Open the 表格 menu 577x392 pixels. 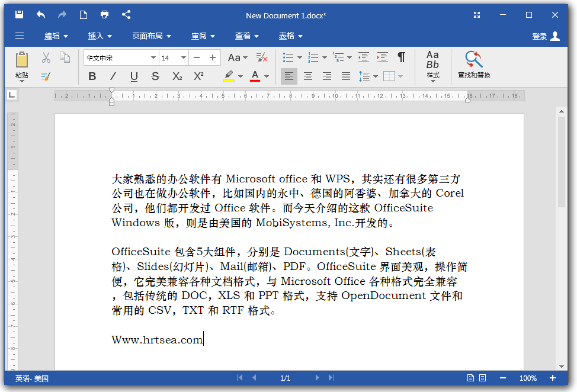point(290,36)
